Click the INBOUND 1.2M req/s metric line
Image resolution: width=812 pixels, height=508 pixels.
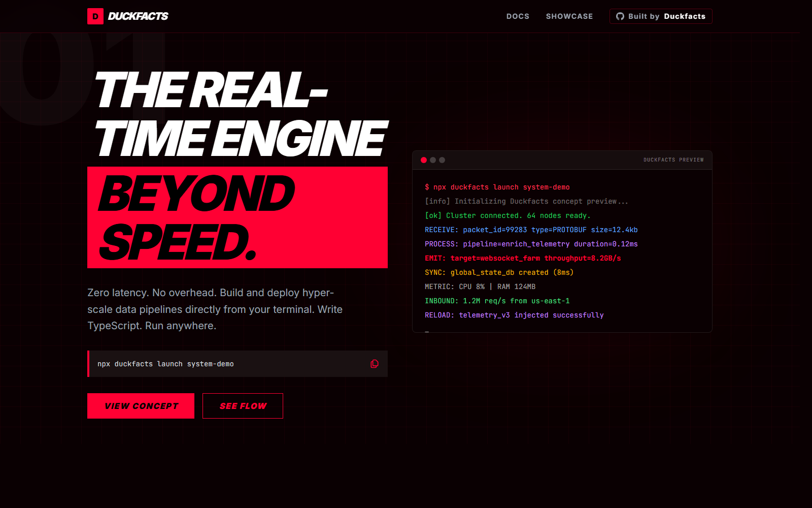tap(497, 301)
